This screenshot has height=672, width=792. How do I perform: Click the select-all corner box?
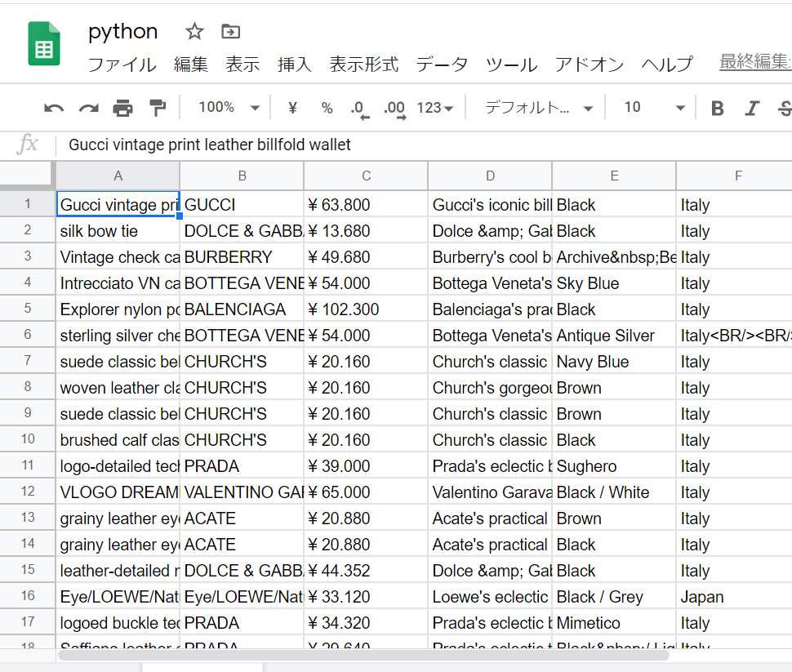pyautogui.click(x=28, y=176)
